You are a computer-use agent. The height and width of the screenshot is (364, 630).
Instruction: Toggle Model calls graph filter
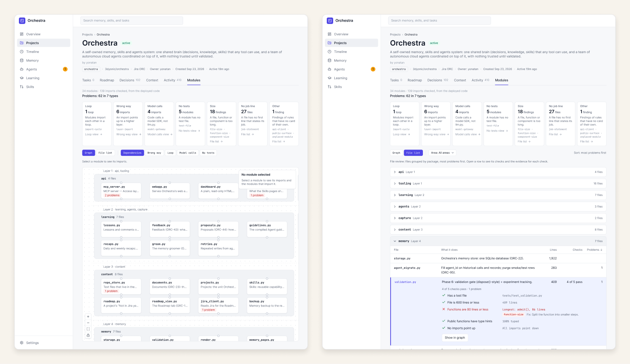click(188, 153)
